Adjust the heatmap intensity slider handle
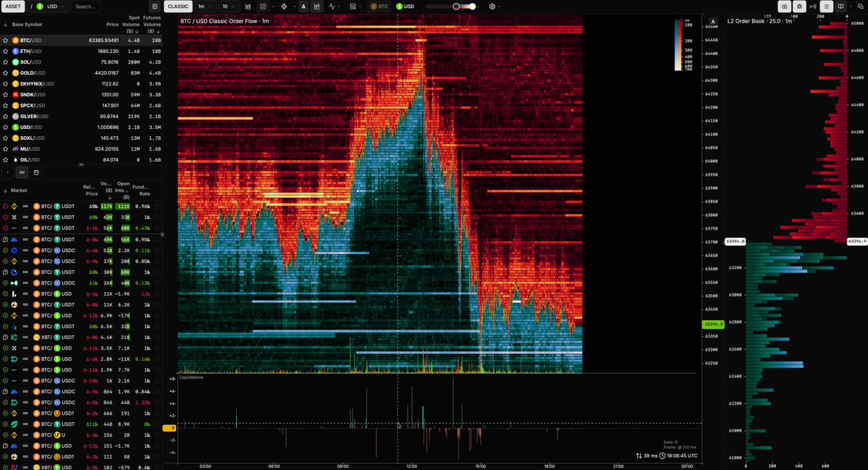Viewport: 868px width, 470px height. [x=457, y=7]
